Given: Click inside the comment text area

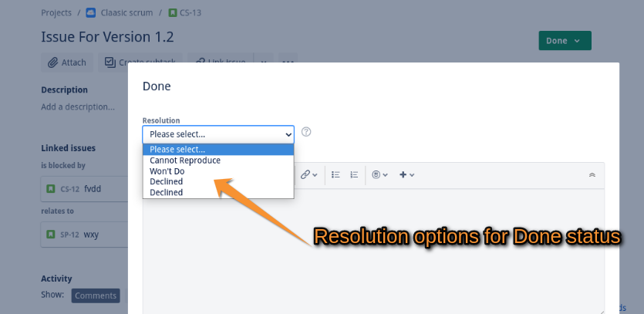Looking at the screenshot, I should click(373, 251).
